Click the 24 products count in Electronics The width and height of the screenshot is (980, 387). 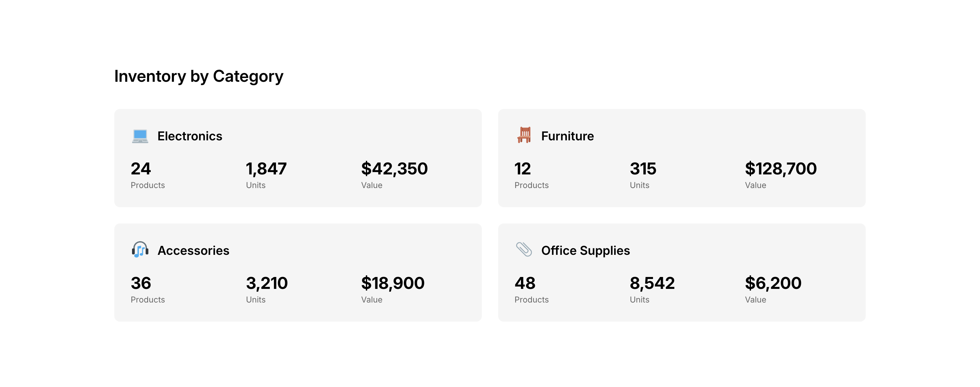click(141, 169)
